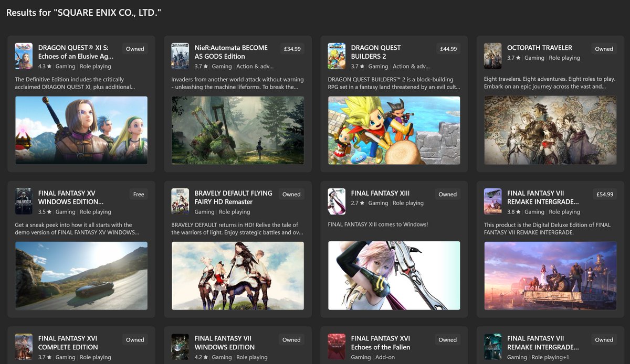The width and height of the screenshot is (630, 364).
Task: Open OCTOPATH TRAVELER small cover icon
Action: 493,56
